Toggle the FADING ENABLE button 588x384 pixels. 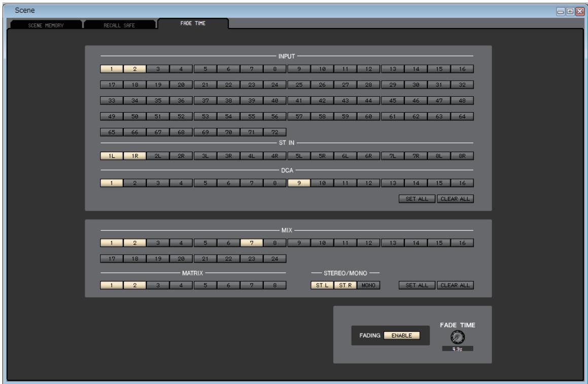click(x=402, y=336)
